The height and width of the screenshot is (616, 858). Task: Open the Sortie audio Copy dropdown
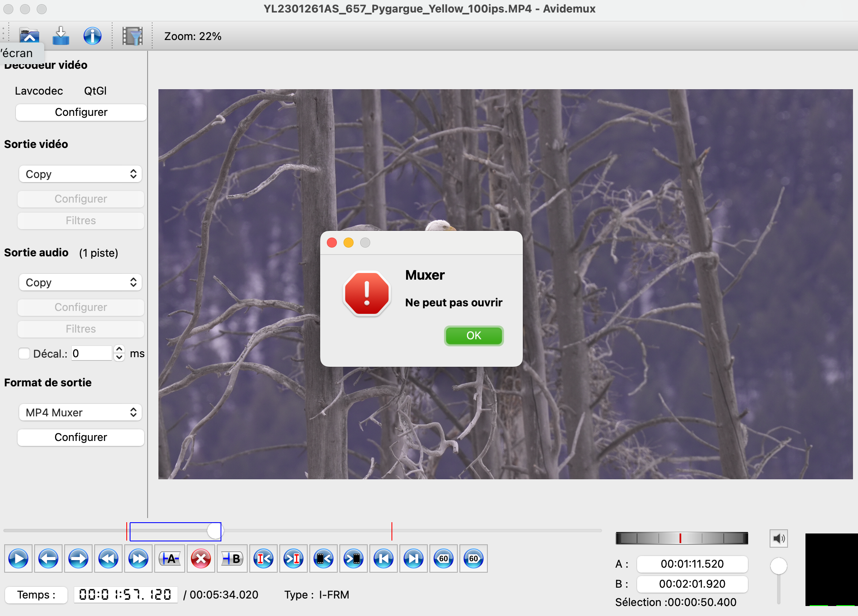[80, 283]
